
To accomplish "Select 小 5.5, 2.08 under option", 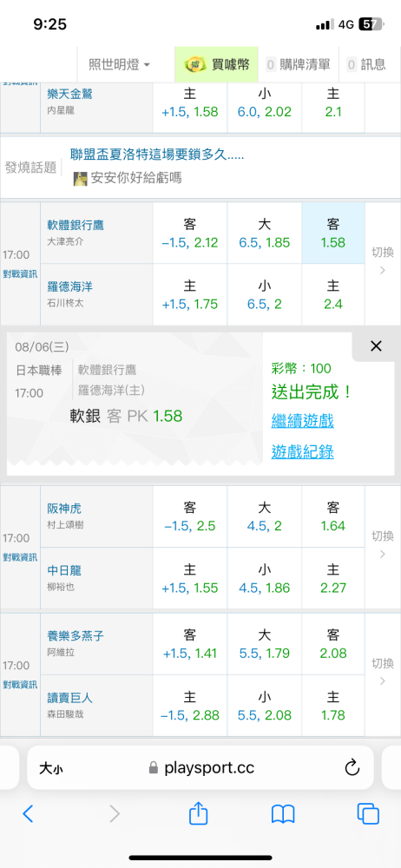I will coord(264,706).
